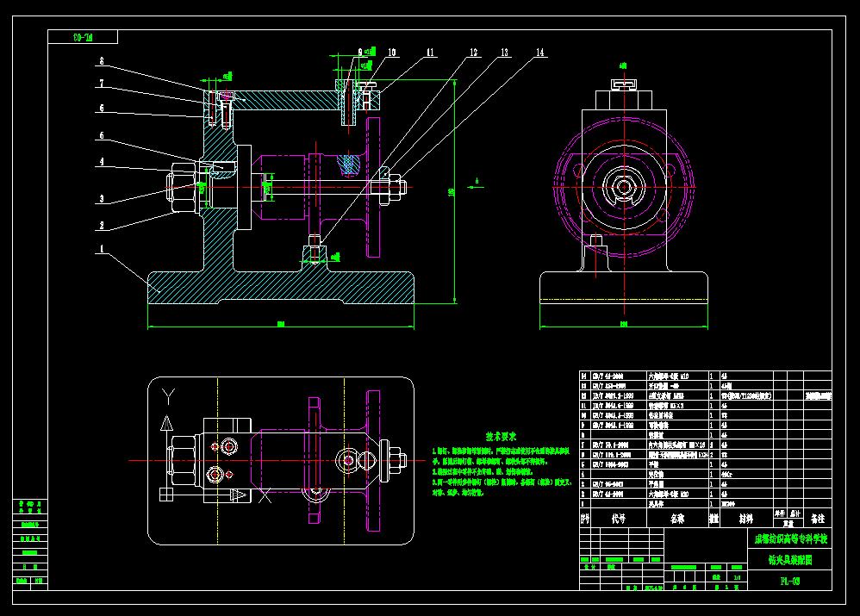Click part balloon number 2
The image size is (860, 616).
(102, 225)
